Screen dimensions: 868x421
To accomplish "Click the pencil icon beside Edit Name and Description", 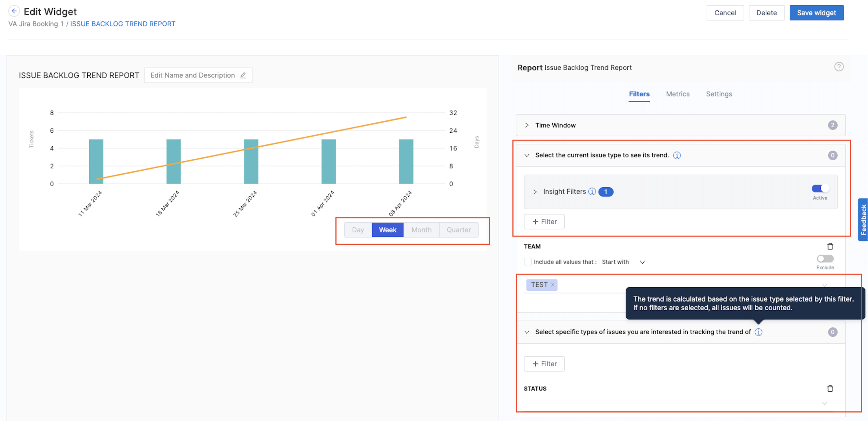I will point(243,75).
